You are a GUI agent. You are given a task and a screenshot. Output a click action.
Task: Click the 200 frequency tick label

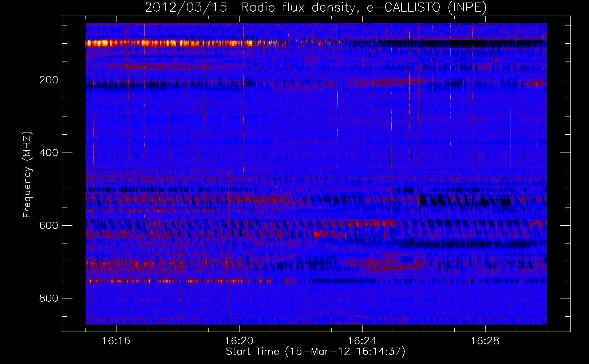coord(49,80)
